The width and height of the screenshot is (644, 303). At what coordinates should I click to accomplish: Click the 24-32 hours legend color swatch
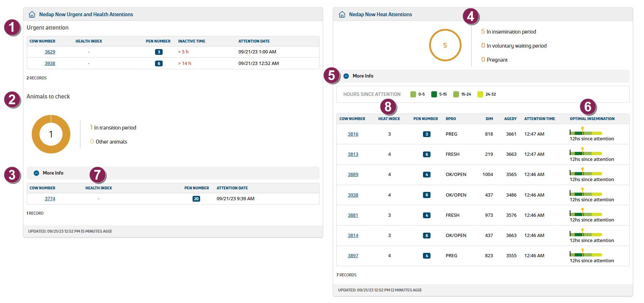(x=480, y=95)
